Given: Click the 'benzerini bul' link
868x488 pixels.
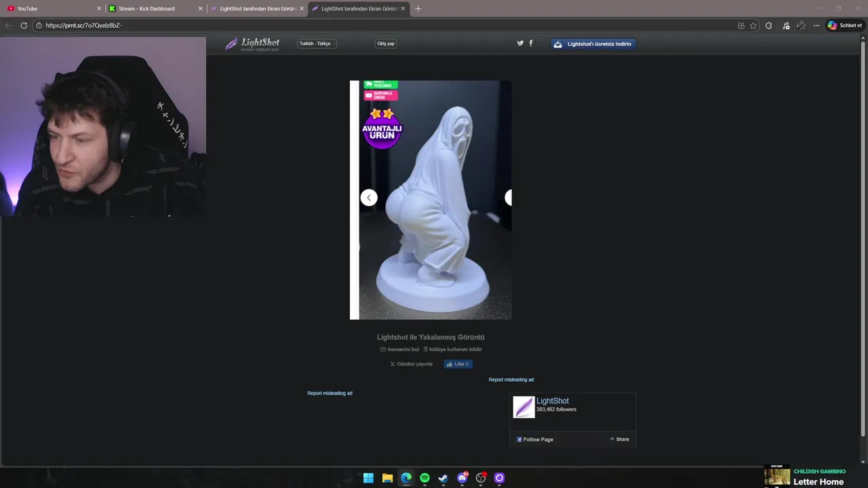Looking at the screenshot, I should (x=399, y=349).
